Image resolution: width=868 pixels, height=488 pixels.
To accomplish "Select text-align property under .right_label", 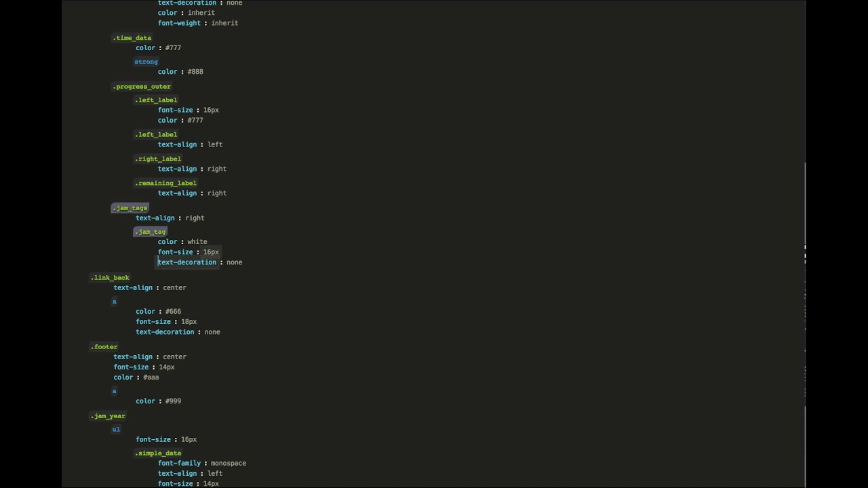I will pos(177,169).
